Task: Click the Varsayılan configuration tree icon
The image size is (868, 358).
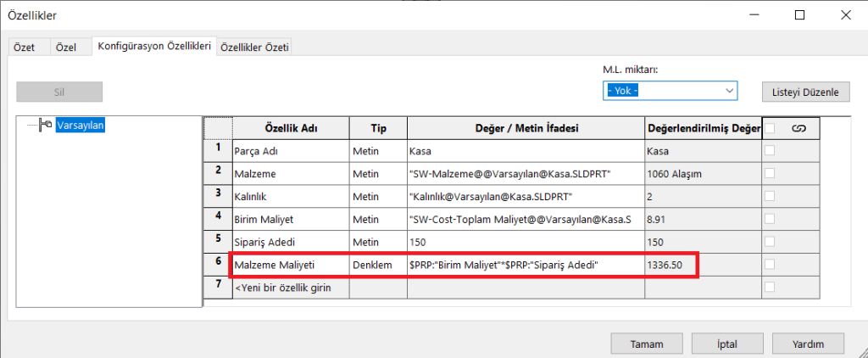Action: tap(46, 126)
